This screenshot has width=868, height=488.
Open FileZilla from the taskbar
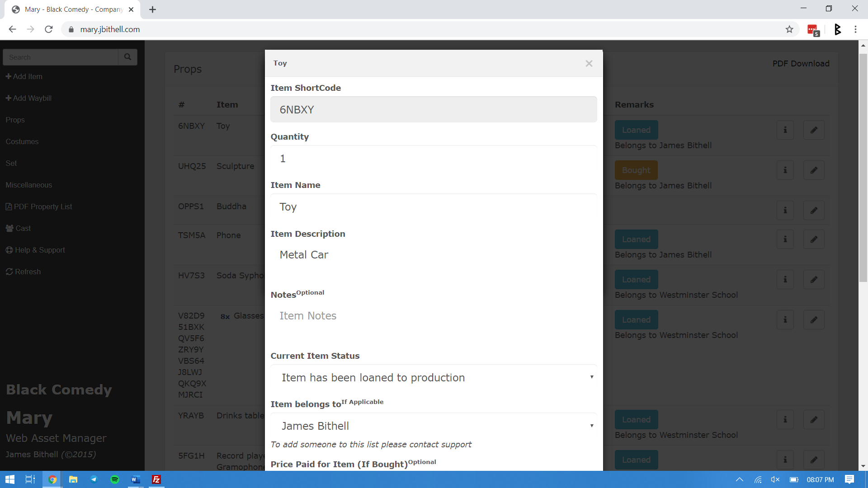156,479
